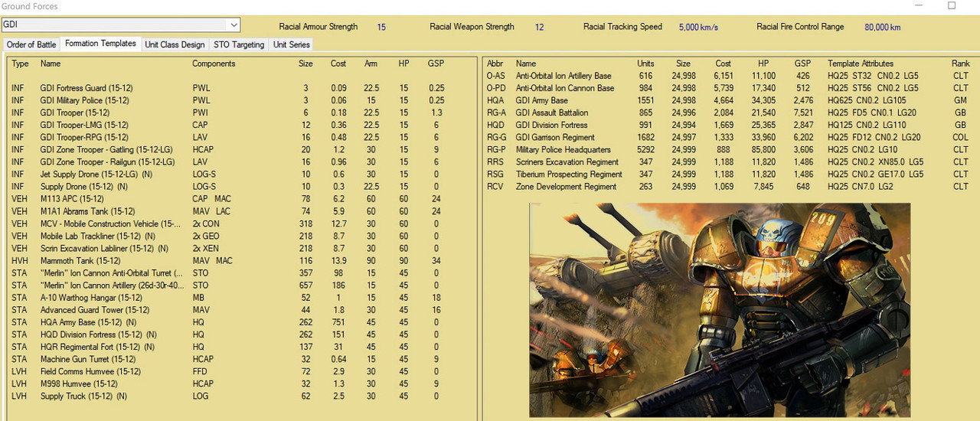Pick GDI Garrison Regiment template
Image resolution: width=980 pixels, height=421 pixels.
[730, 137]
